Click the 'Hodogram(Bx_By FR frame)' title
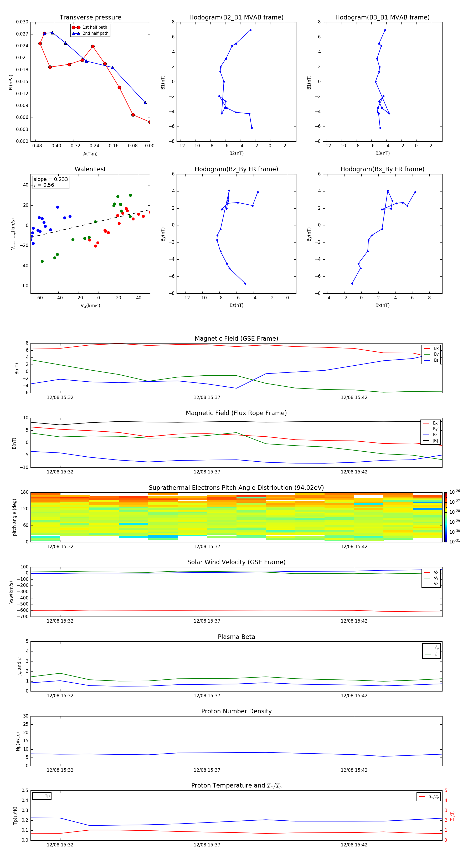Image resolution: width=473 pixels, height=868 pixels. click(x=382, y=169)
